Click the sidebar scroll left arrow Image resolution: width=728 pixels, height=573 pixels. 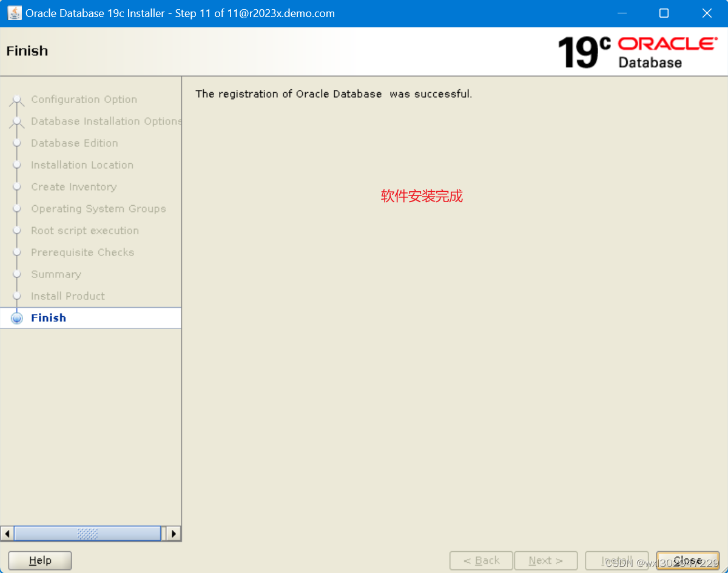tap(7, 534)
